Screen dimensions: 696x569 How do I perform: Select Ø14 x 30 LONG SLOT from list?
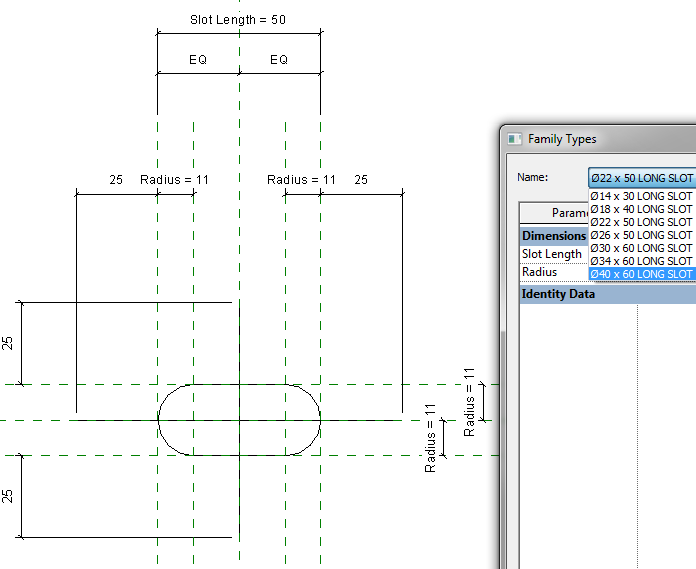coord(642,196)
